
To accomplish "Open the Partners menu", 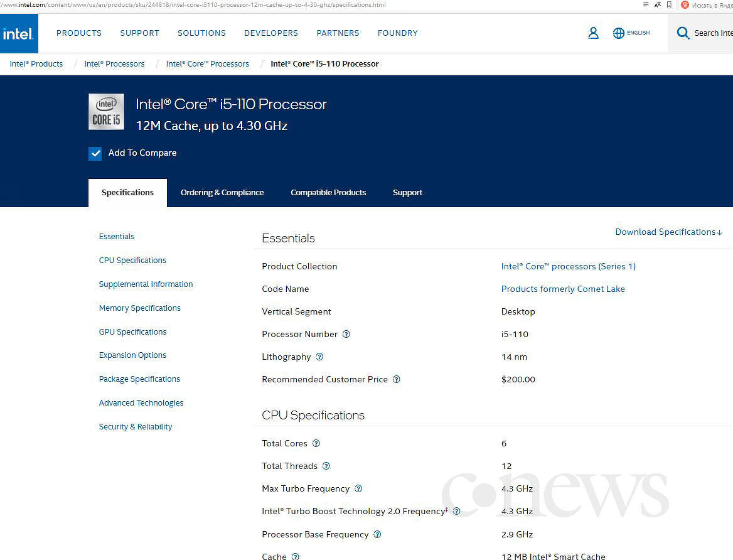I will (x=338, y=33).
